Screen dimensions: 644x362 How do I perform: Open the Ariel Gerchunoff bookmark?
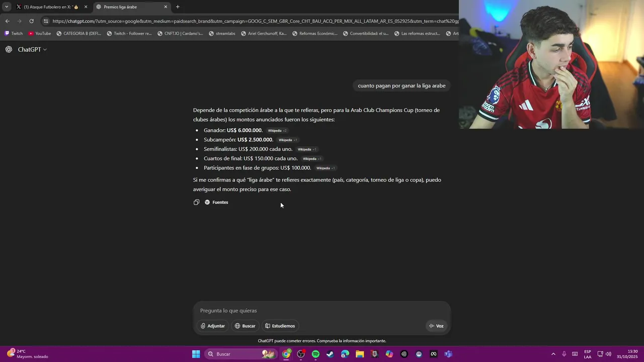pos(264,34)
